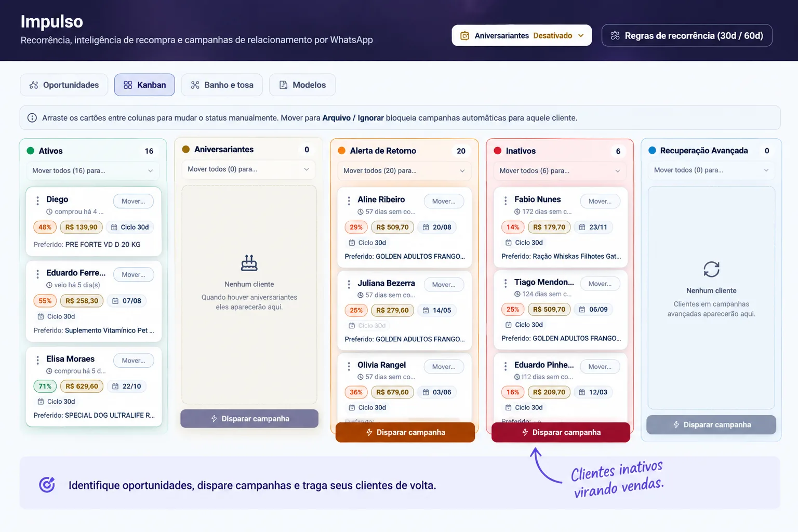Expand Mover todos (16) dropdown in Ativos
798x532 pixels.
point(93,170)
